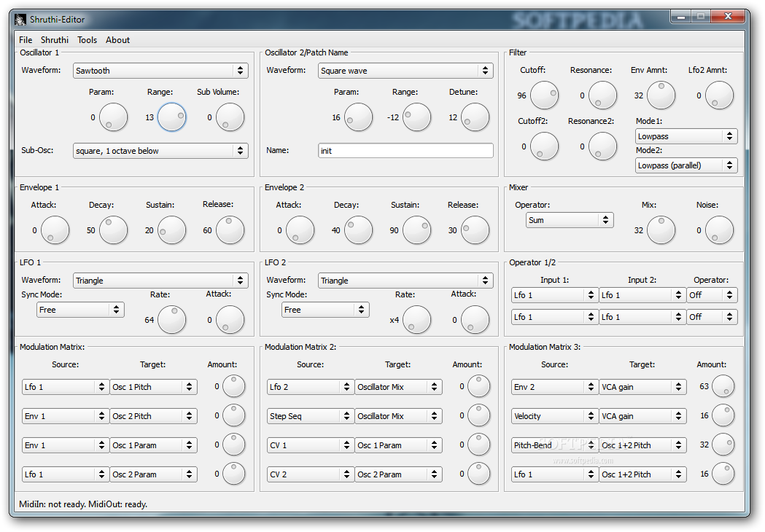
Task: Click the Envelope 2 Release knob
Action: click(x=475, y=230)
